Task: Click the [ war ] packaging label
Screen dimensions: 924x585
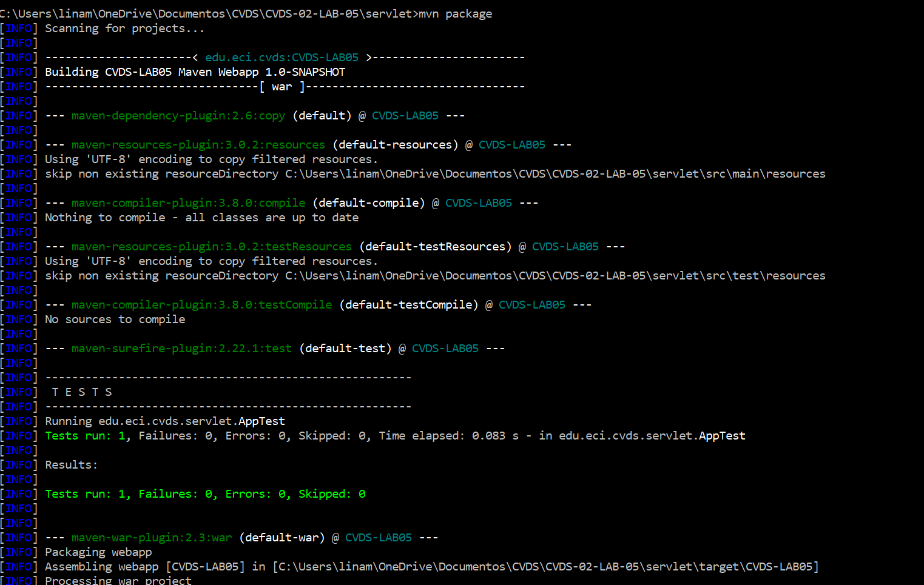Action: click(x=281, y=86)
